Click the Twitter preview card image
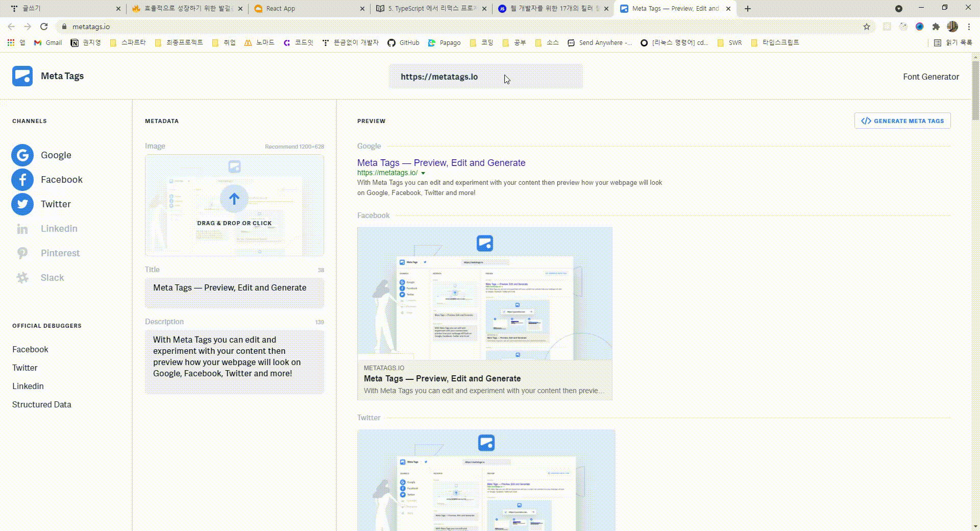 coord(486,480)
